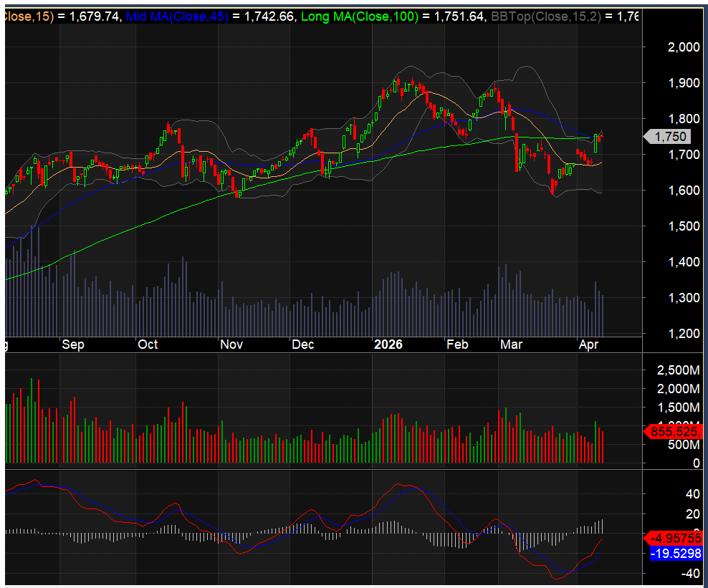The width and height of the screenshot is (708, 588).
Task: Select the Mar date axis label
Action: coord(511,344)
